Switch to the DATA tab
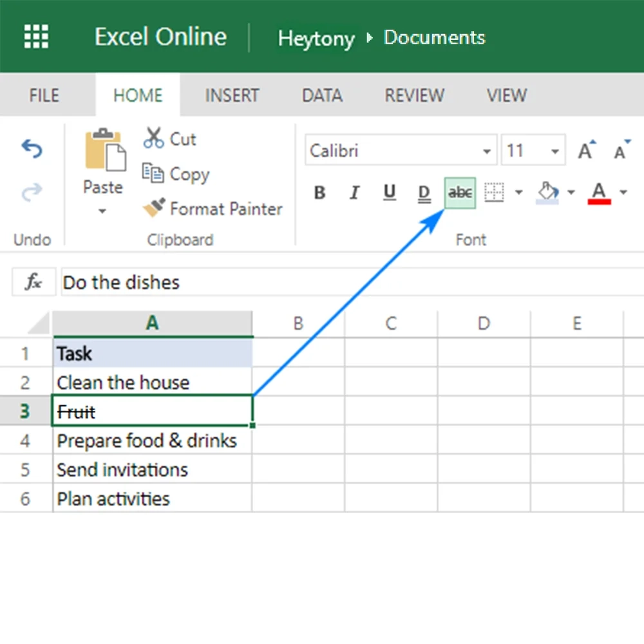The height and width of the screenshot is (644, 644). tap(323, 95)
